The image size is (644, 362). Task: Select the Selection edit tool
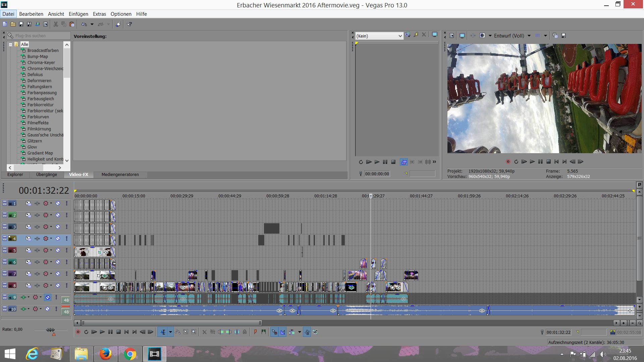click(x=186, y=332)
